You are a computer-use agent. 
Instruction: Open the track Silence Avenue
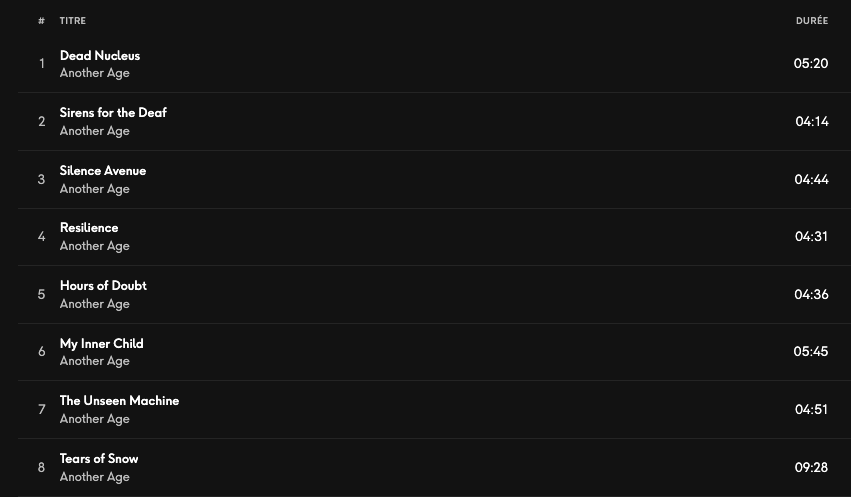click(x=103, y=171)
